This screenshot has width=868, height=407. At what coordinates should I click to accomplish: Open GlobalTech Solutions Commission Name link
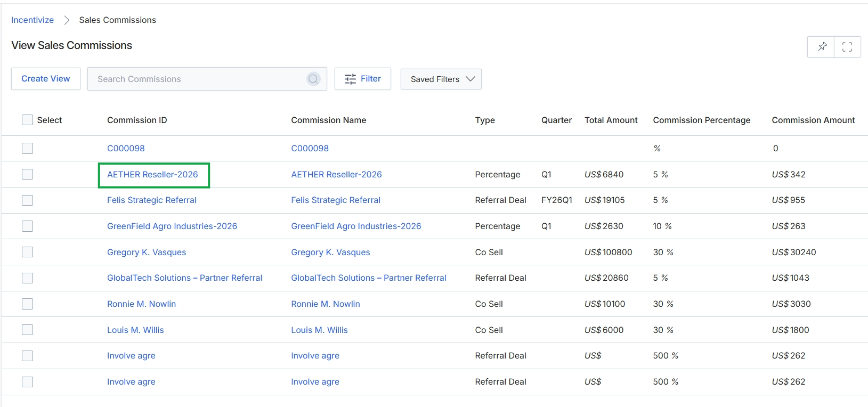(x=369, y=278)
